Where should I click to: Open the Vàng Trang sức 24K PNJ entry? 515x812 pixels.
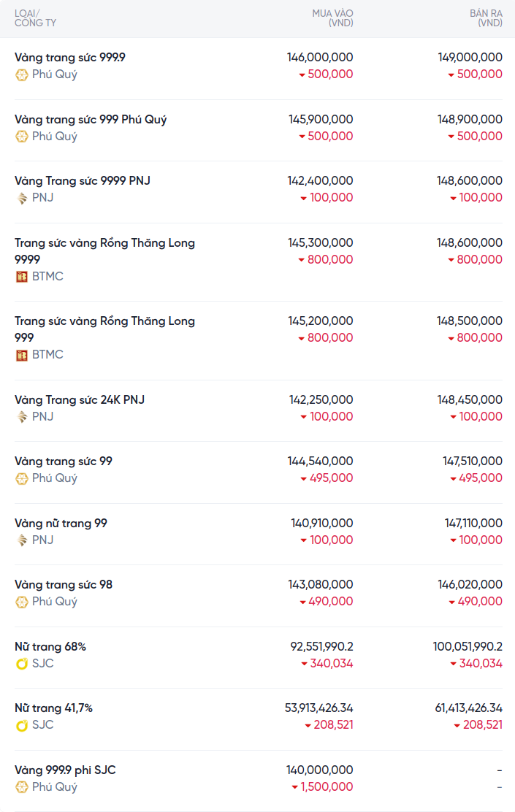coord(80,399)
